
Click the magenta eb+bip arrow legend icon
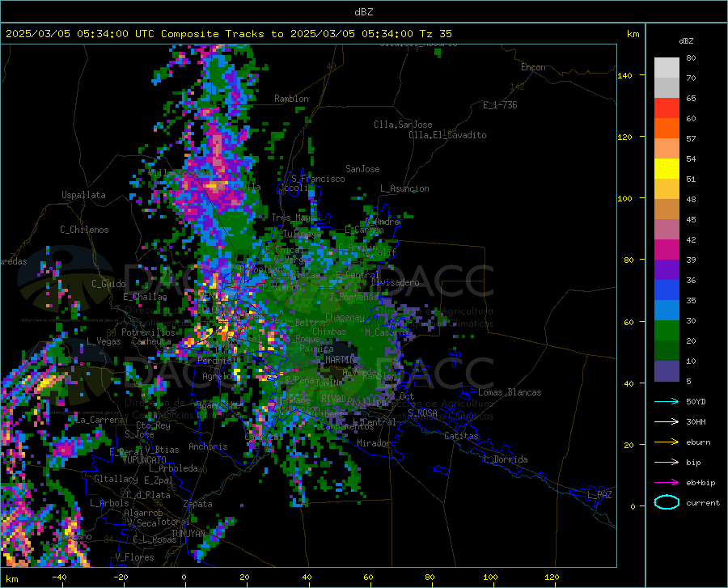click(x=667, y=483)
